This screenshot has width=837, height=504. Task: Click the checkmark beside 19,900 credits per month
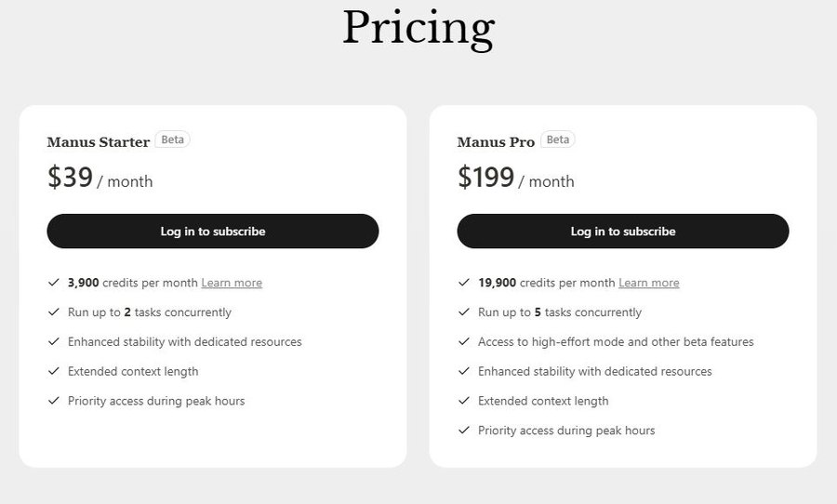[x=463, y=283]
